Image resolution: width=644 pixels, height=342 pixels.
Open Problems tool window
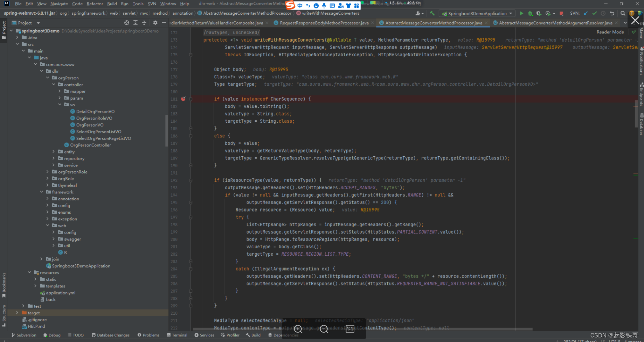(x=148, y=335)
